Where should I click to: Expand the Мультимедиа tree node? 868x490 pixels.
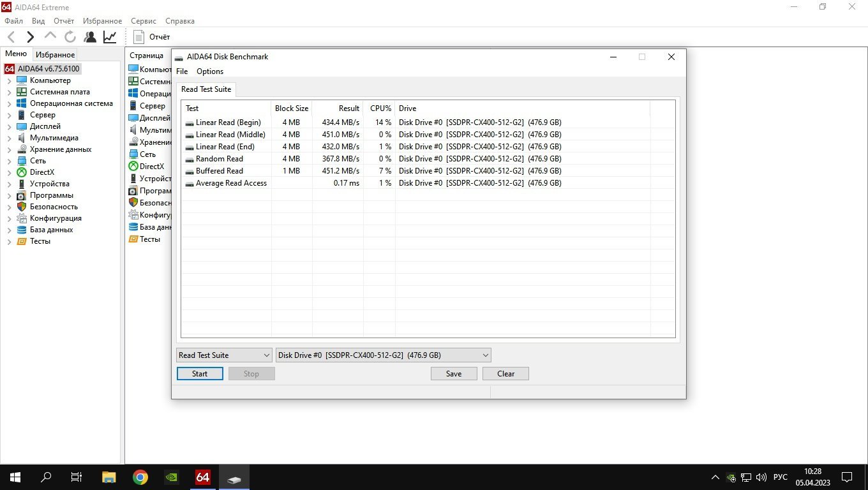pyautogui.click(x=9, y=138)
